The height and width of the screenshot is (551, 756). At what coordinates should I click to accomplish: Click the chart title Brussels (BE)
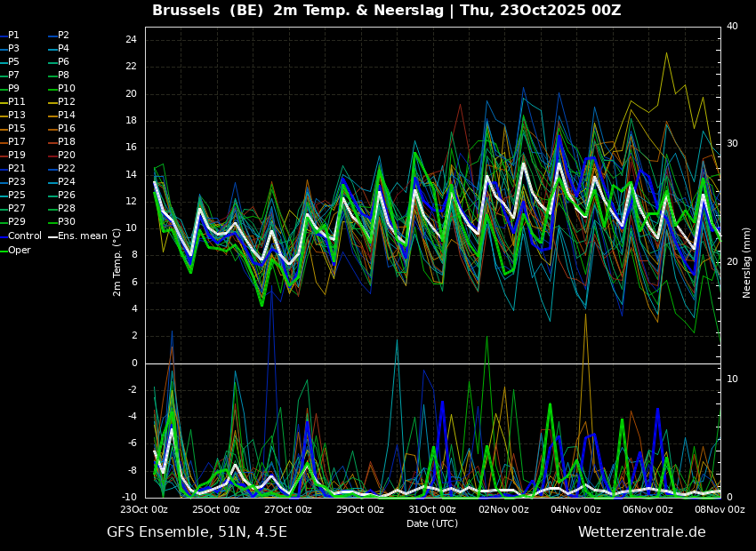point(208,10)
